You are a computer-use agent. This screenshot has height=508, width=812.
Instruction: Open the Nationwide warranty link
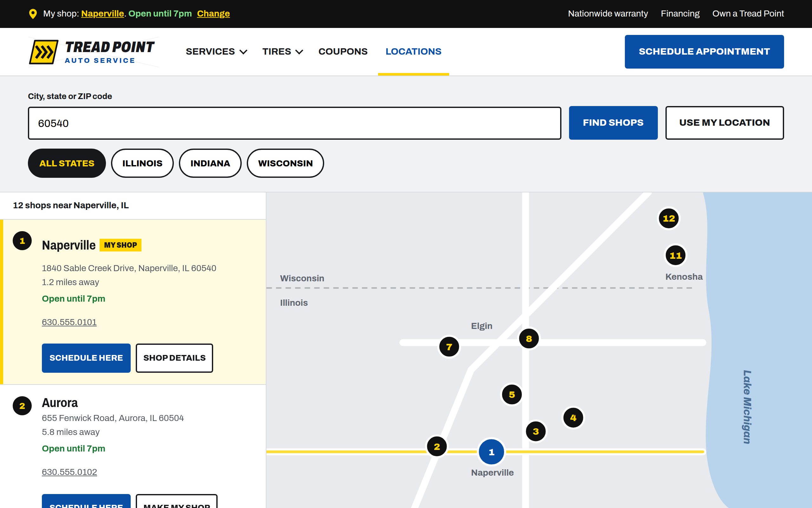click(608, 14)
